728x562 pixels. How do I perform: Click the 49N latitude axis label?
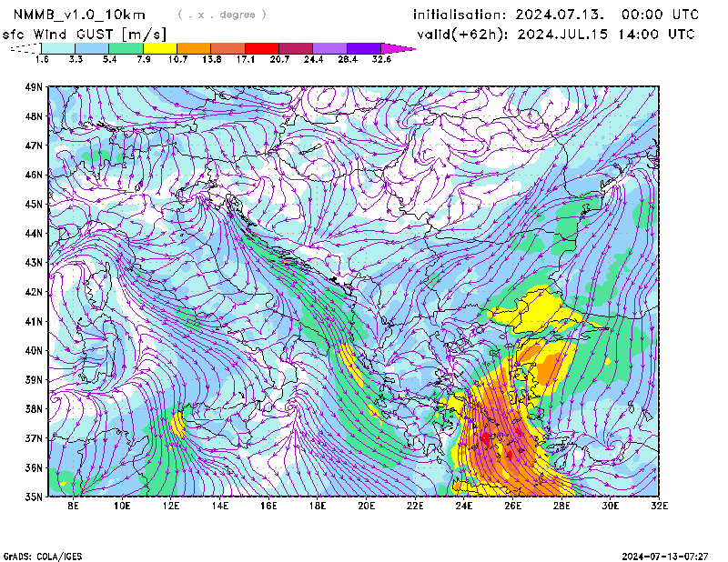(x=34, y=87)
